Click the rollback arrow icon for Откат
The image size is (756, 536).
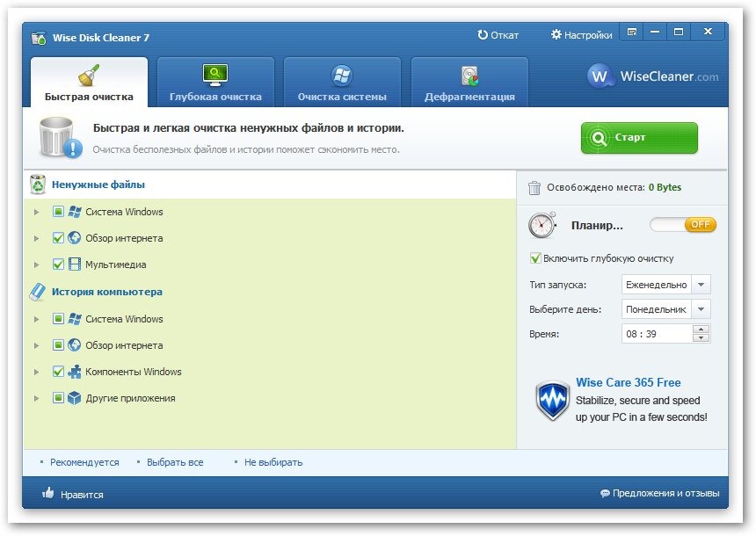[x=483, y=34]
